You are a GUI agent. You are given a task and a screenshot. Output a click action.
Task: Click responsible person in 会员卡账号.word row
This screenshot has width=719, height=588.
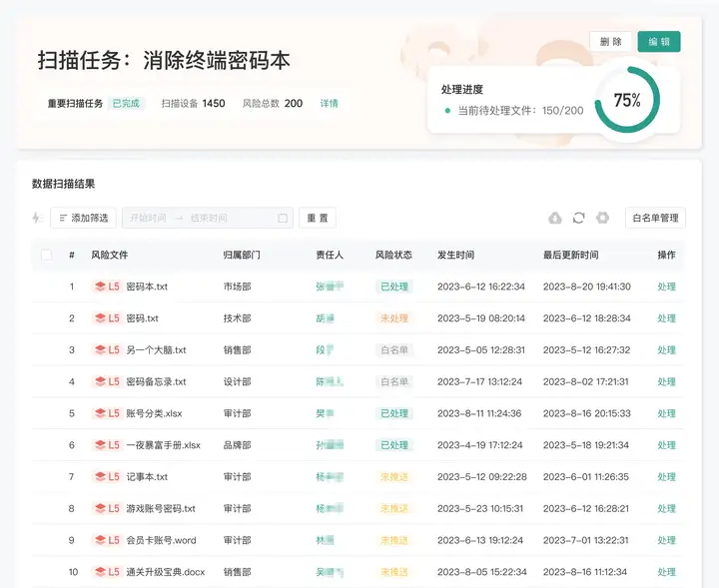[325, 540]
